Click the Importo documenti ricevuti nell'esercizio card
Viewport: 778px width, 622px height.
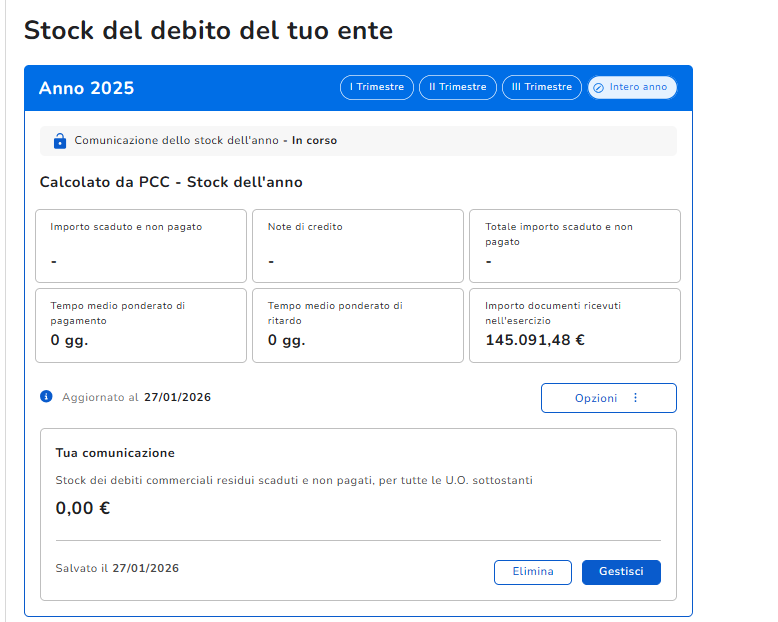pos(574,325)
